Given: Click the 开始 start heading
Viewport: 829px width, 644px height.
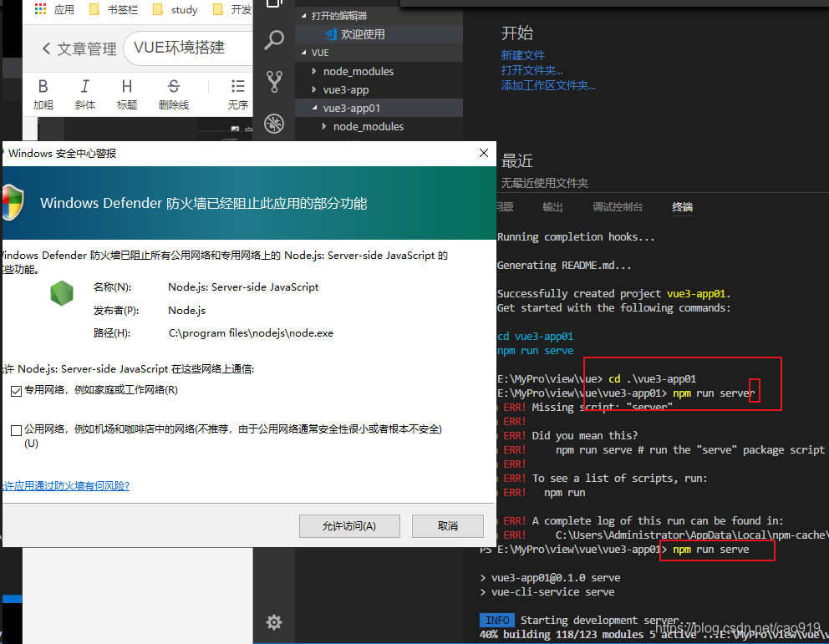Looking at the screenshot, I should (517, 33).
